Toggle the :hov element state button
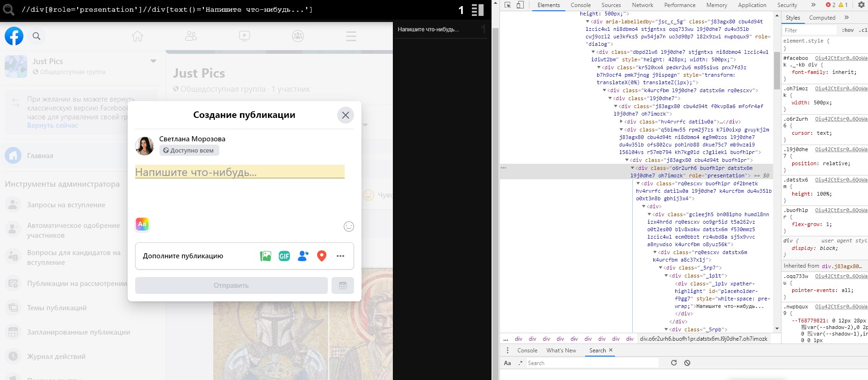The width and height of the screenshot is (868, 380). (847, 30)
